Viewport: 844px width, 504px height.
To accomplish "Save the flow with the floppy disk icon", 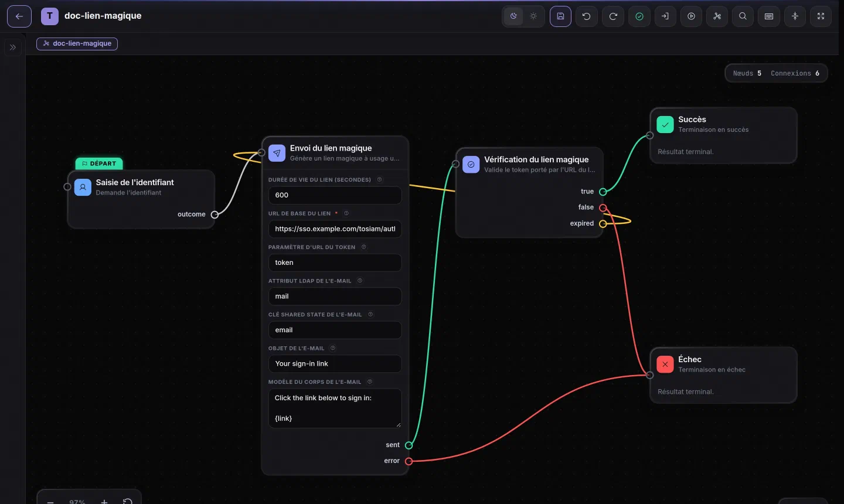I will point(560,16).
